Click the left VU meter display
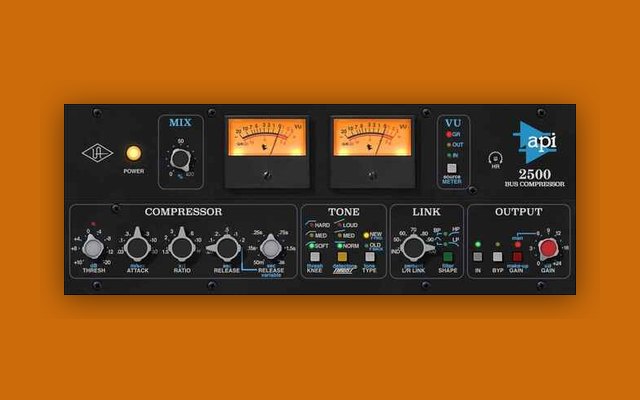 click(x=267, y=138)
